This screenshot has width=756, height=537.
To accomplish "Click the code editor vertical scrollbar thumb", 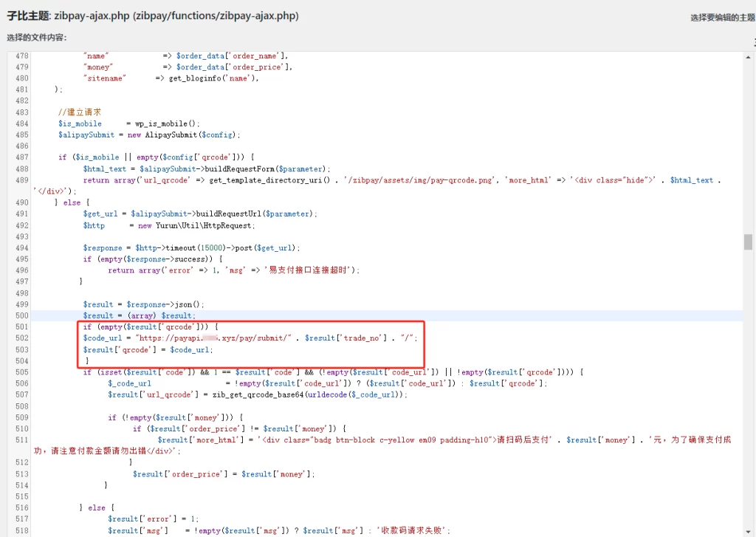I will point(748,242).
